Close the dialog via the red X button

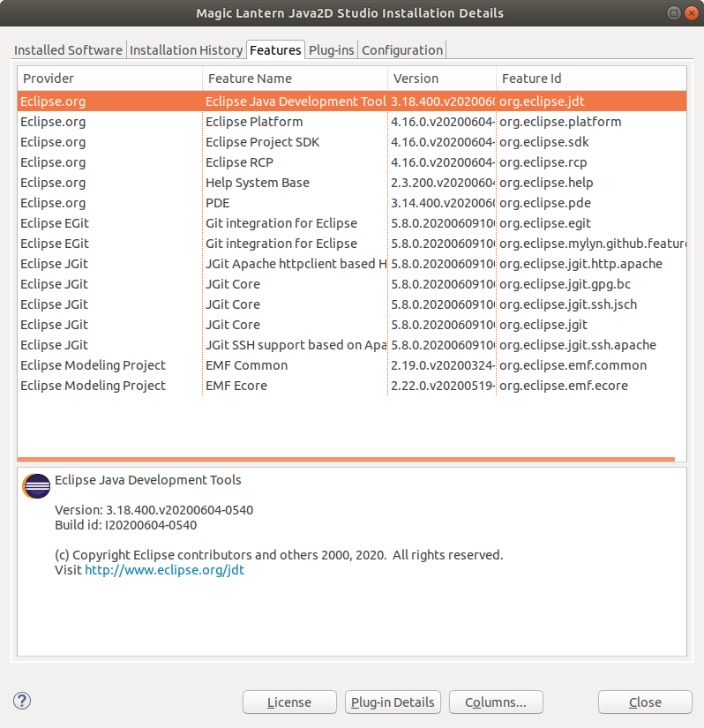692,13
